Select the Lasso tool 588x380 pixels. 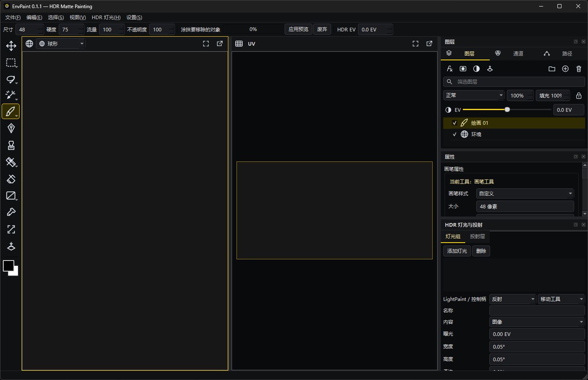[x=11, y=79]
